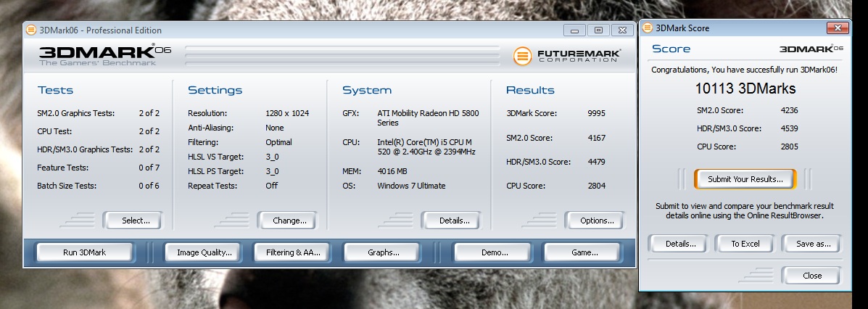Maximize the 3DMark06 main window
Image resolution: width=868 pixels, height=309 pixels.
(x=598, y=30)
